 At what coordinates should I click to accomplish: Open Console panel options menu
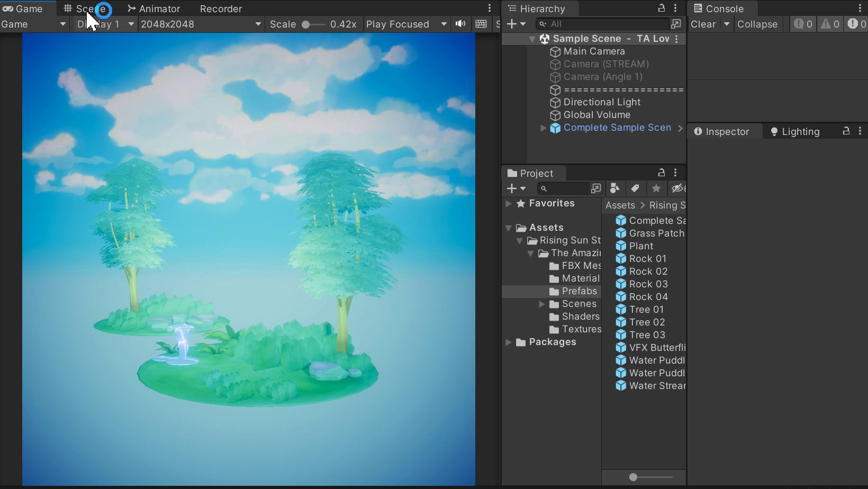860,8
